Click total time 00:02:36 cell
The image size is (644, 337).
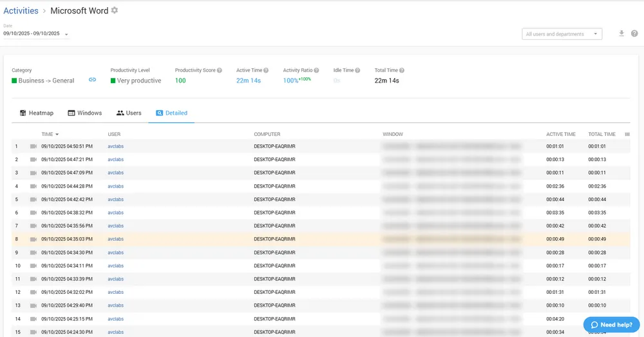pos(597,186)
